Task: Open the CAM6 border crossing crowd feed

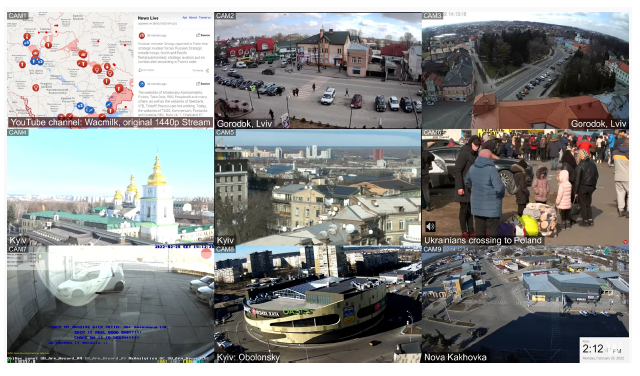Action: click(x=525, y=187)
